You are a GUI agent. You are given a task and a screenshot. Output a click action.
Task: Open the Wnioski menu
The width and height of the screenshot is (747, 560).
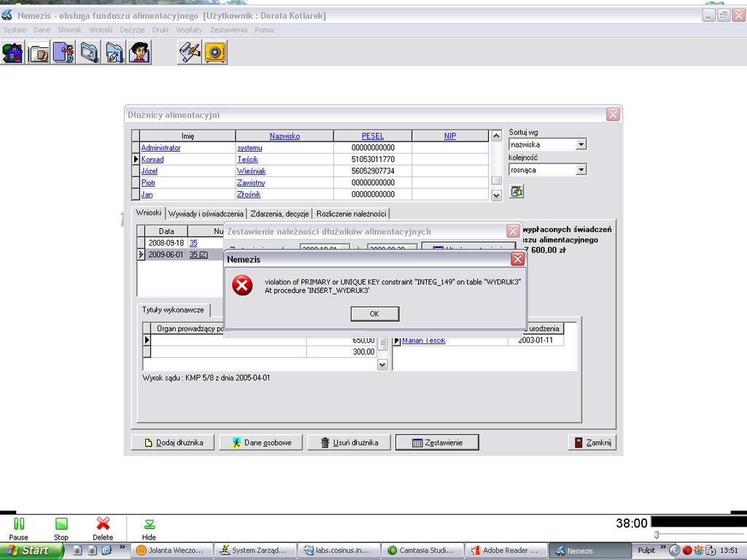point(101,29)
